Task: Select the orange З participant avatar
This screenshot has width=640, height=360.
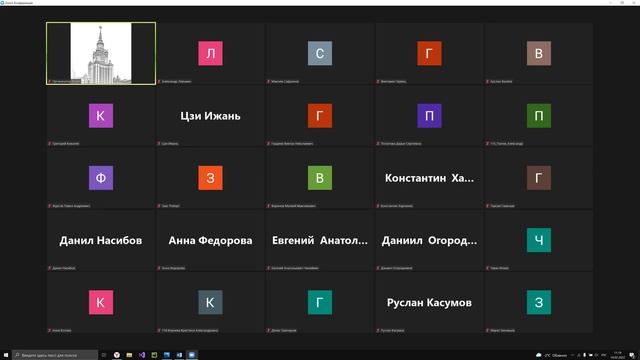Action: click(210, 178)
